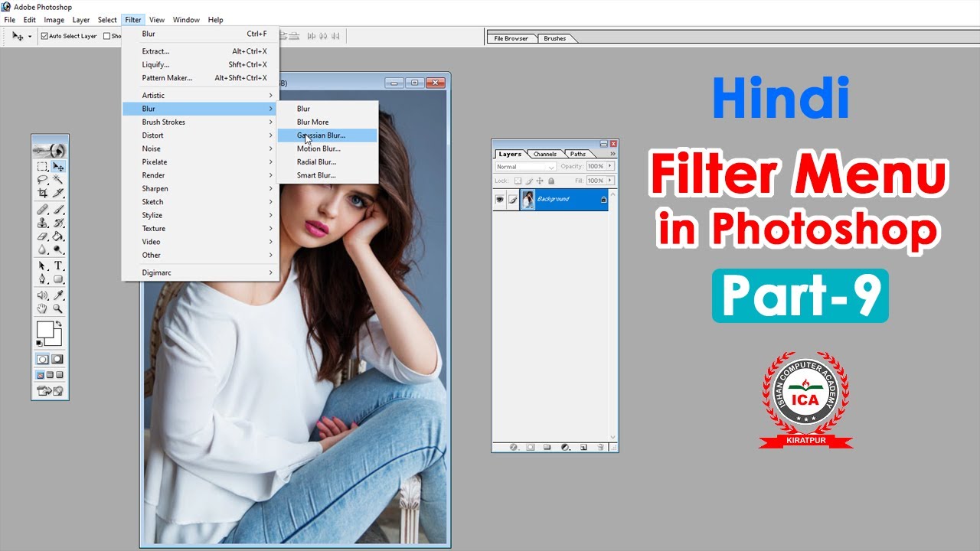Select the Path Selection arrow tool
This screenshot has height=551, width=980.
tap(42, 266)
